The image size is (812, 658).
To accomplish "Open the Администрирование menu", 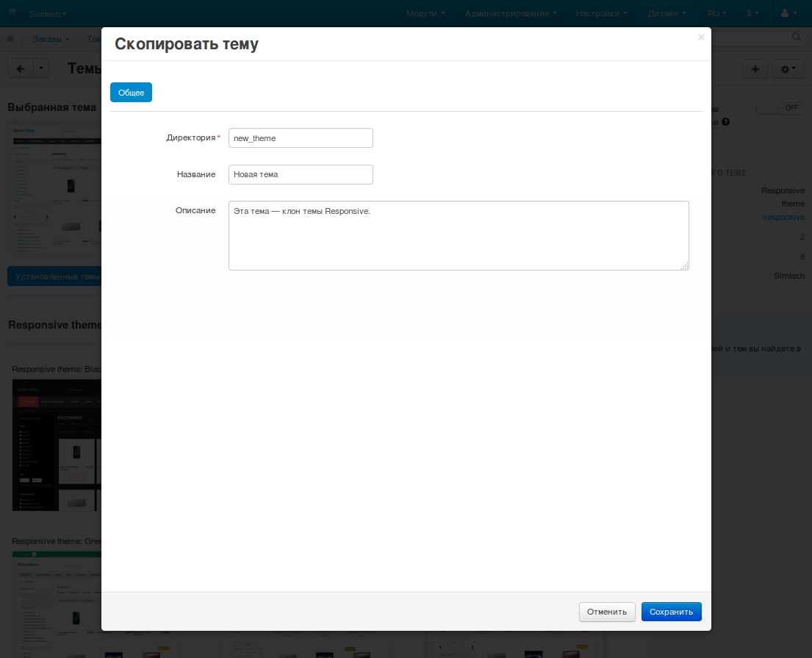I will tap(511, 13).
